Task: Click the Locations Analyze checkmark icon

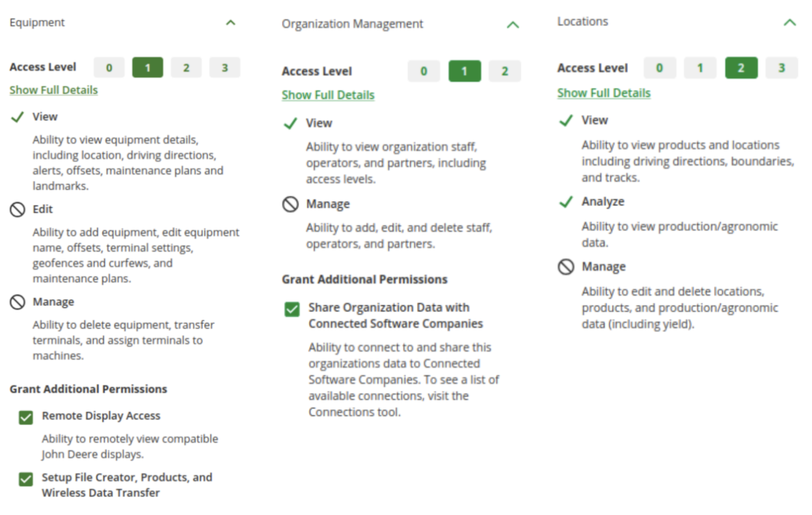Action: click(x=566, y=202)
